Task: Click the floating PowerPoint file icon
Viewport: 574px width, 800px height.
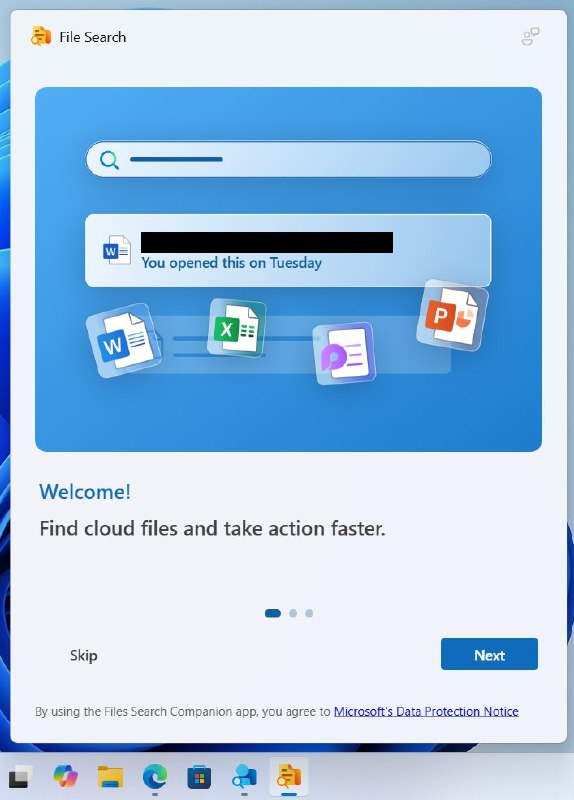Action: 452,315
